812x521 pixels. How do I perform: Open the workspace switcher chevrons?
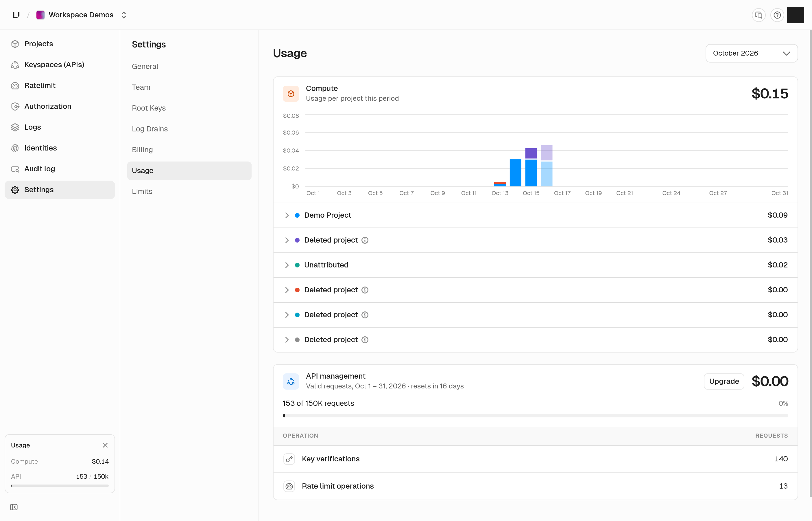coord(124,15)
